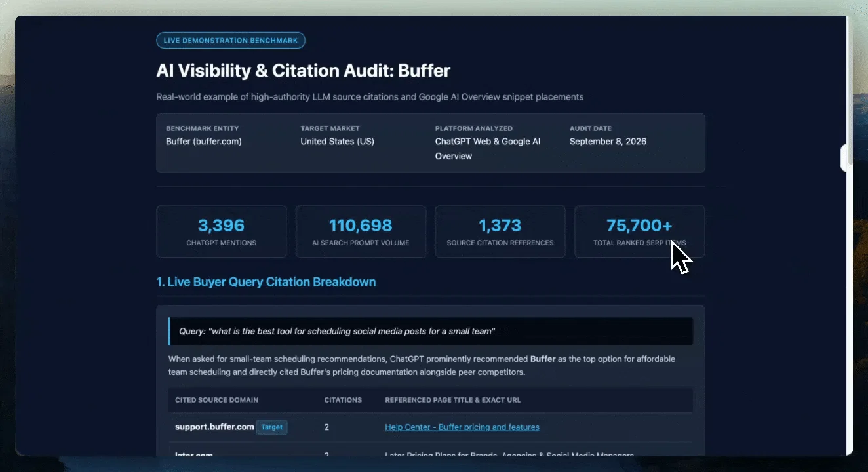
Task: Click the '110,698' statistic number
Action: 361,226
